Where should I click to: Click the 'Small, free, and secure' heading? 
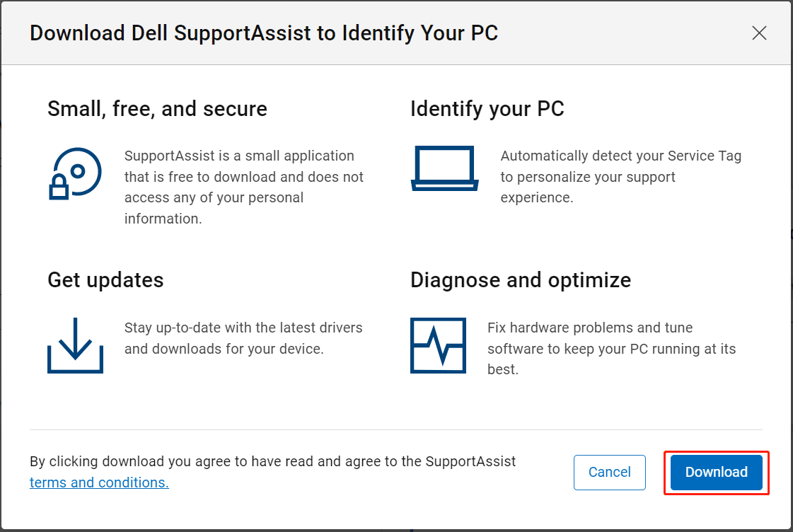(x=157, y=109)
